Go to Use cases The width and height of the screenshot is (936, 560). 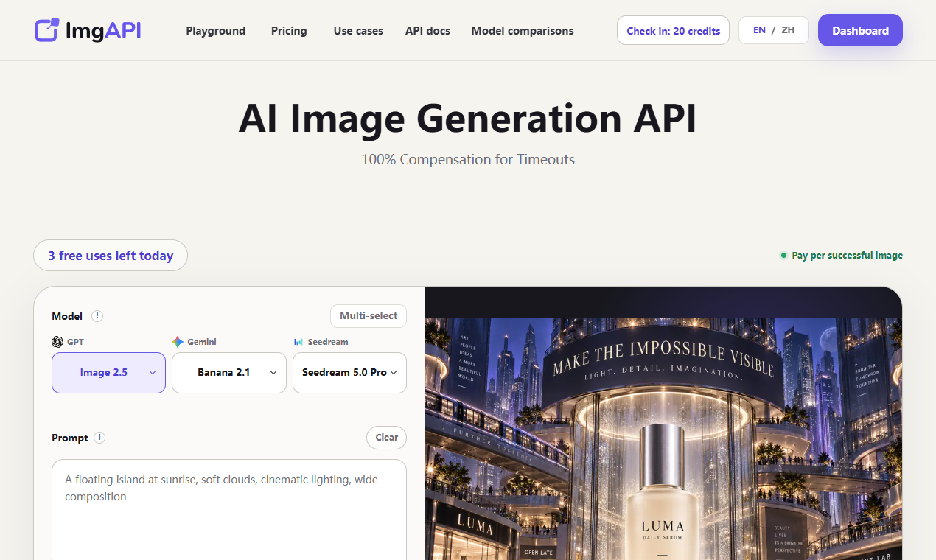(x=358, y=31)
